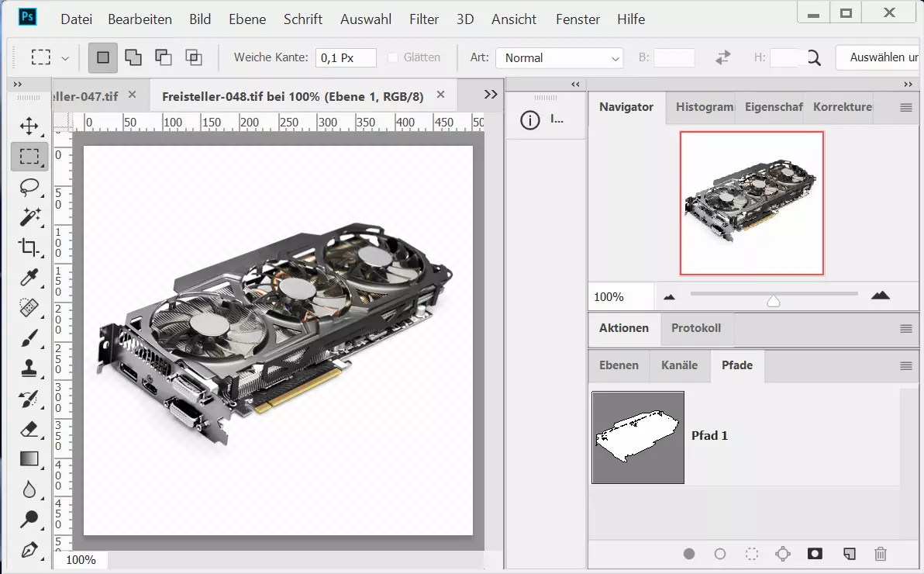Open the tool preset picker arrow
Viewport: 924px width, 574px height.
(65, 58)
